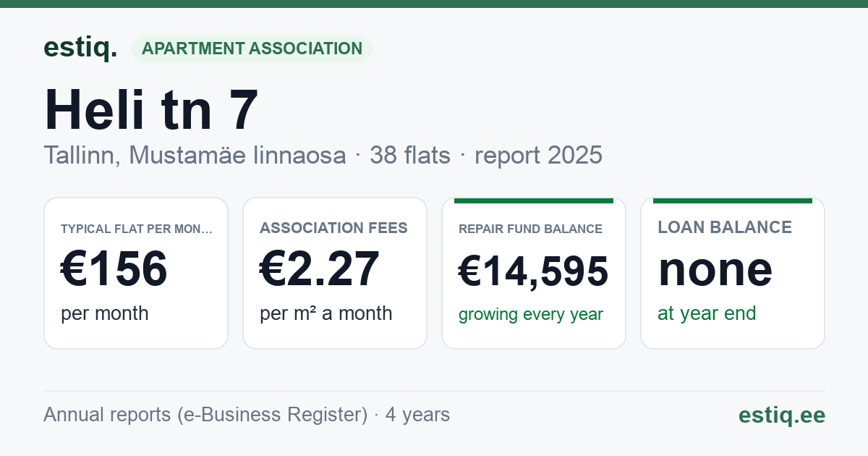
Task: Click the €156 value
Action: (x=114, y=269)
